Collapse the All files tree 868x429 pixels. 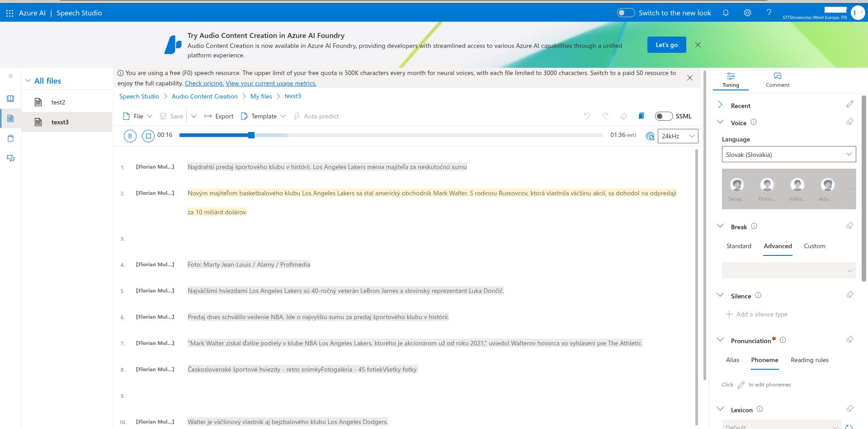pyautogui.click(x=28, y=81)
